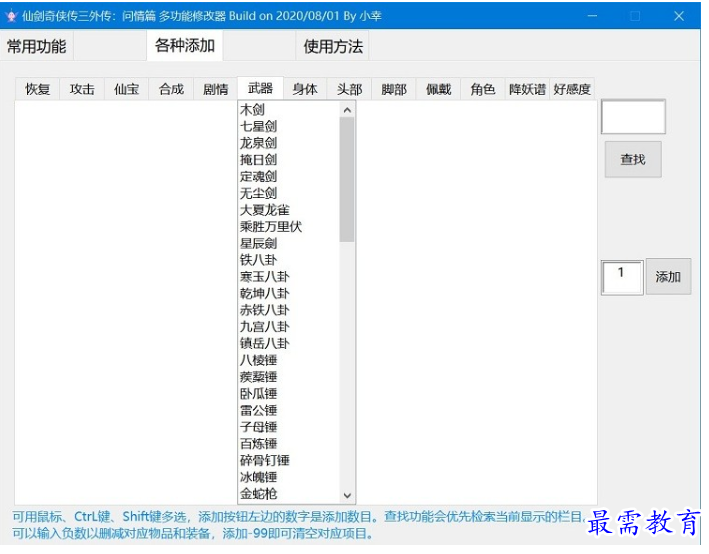Viewport: 709px width, 554px height.
Task: Focus the search text box above 查找
Action: tap(633, 117)
